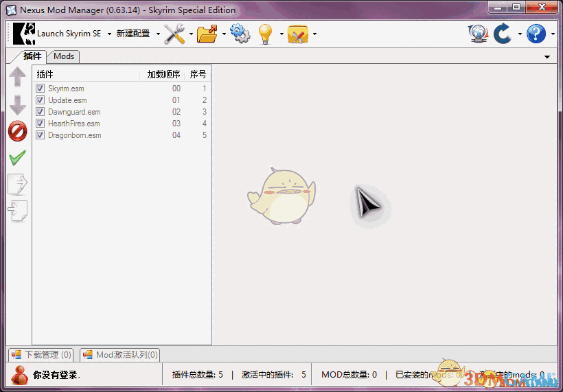Click the Nexus Mod Manager title bar icon
Screen dimensions: 563x392
[12, 10]
